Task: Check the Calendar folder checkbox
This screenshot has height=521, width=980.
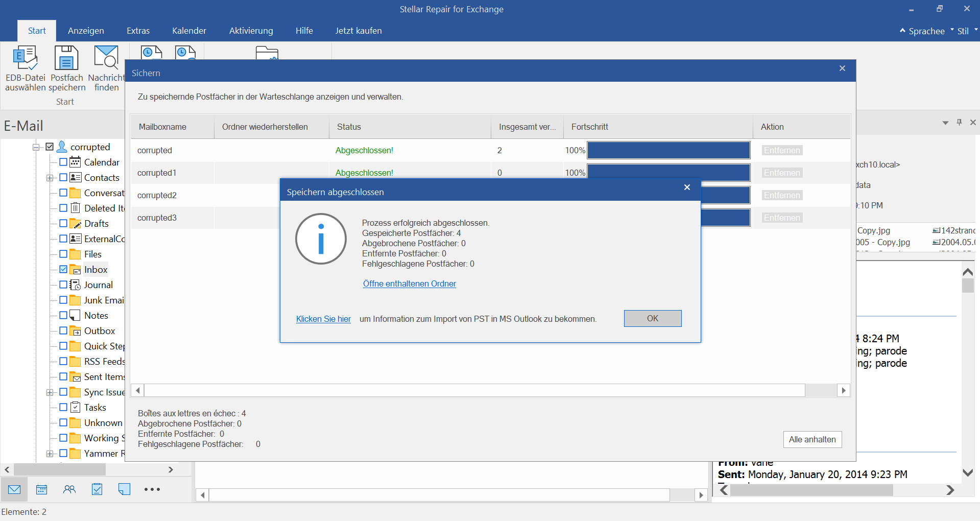Action: pyautogui.click(x=63, y=162)
